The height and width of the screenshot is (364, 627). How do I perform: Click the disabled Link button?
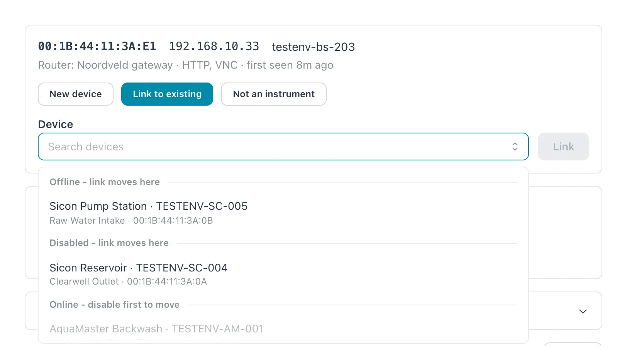(x=564, y=147)
